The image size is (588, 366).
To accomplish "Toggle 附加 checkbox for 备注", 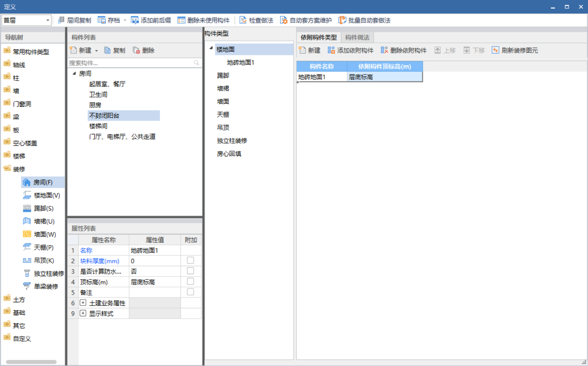I will [x=191, y=292].
